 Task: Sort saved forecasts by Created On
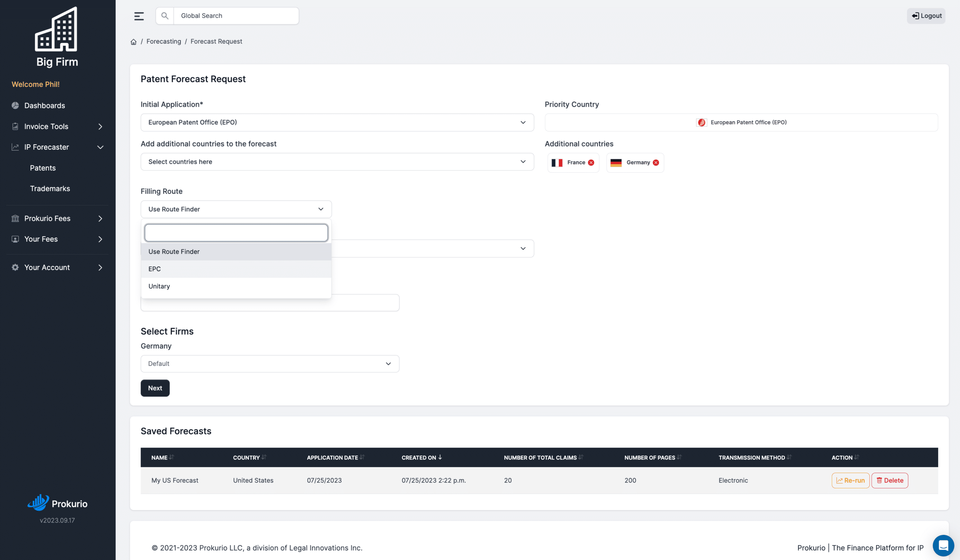coord(440,457)
